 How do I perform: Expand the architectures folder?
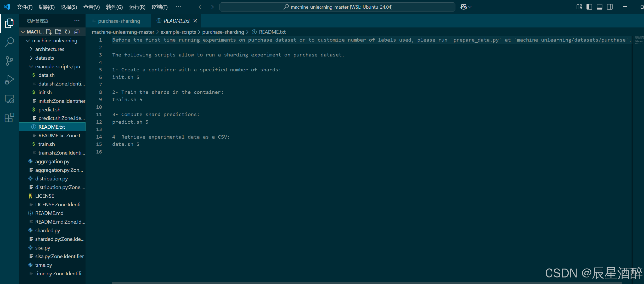49,49
